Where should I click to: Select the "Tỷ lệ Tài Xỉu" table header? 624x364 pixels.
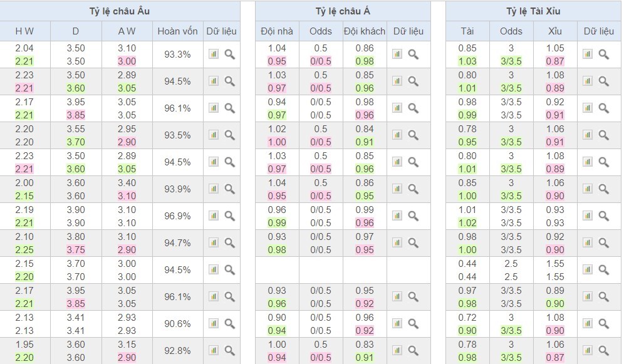[533, 11]
